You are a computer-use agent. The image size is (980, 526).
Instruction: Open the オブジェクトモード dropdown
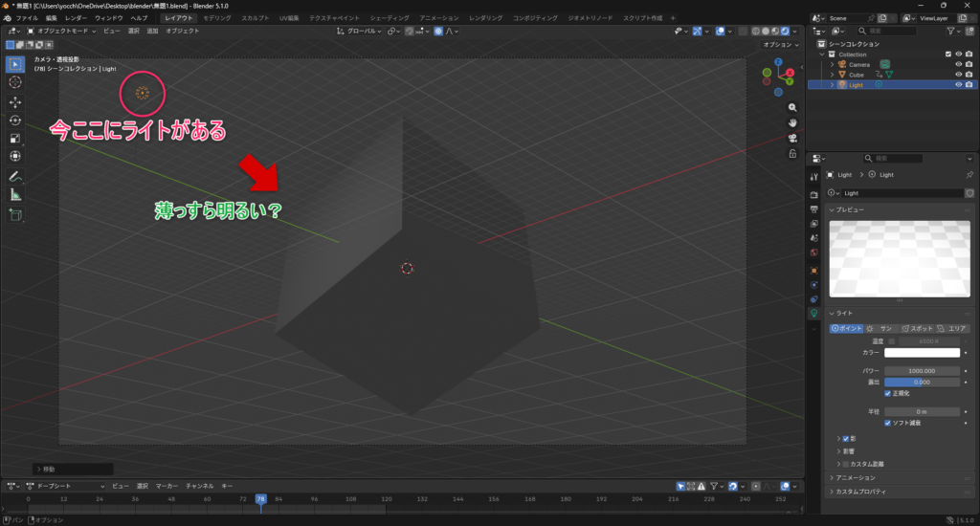tap(62, 31)
